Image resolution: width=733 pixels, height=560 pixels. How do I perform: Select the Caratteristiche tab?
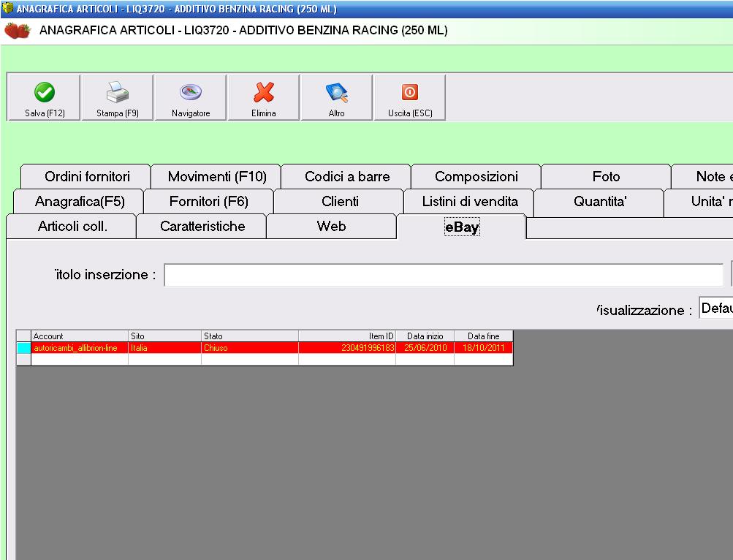(x=202, y=227)
